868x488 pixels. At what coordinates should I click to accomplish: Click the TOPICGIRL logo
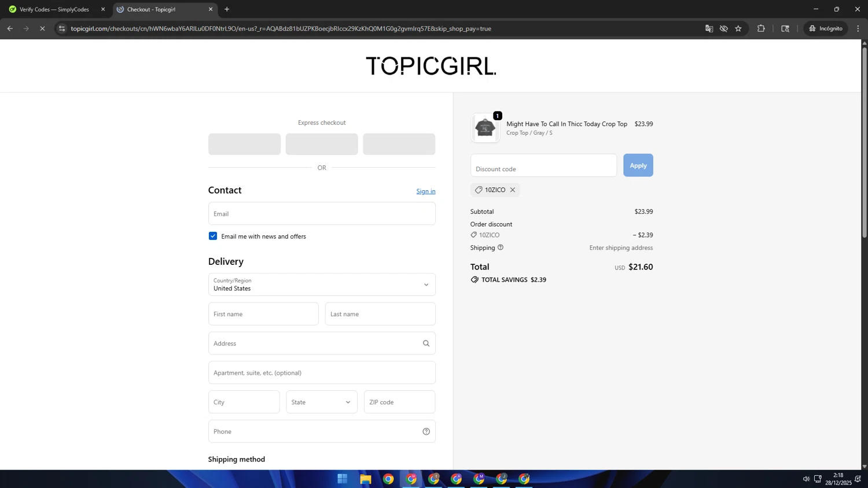point(431,66)
